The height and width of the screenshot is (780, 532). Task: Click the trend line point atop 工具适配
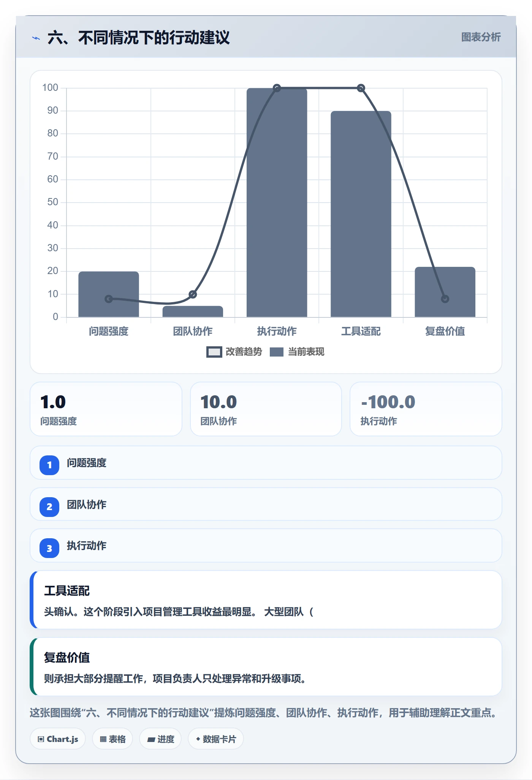point(361,88)
